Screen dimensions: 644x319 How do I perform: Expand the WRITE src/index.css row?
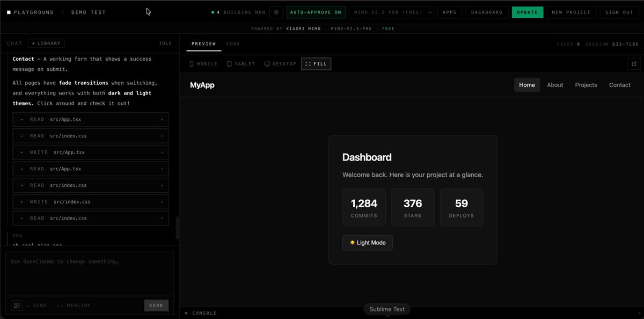[91, 202]
